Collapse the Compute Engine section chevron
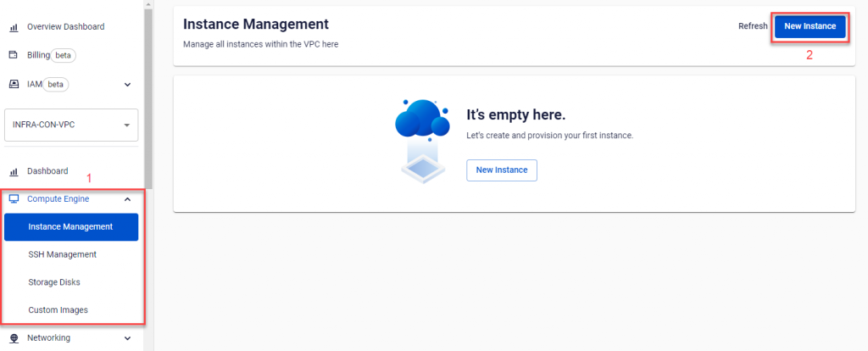Image resolution: width=868 pixels, height=351 pixels. coord(127,199)
